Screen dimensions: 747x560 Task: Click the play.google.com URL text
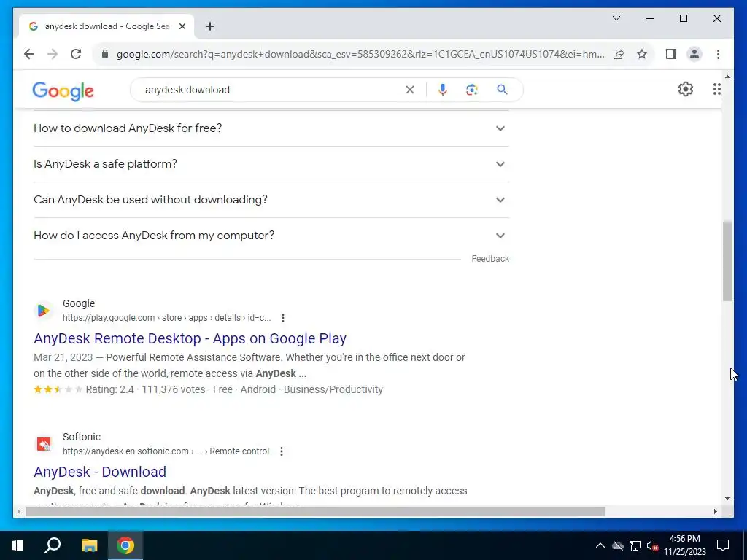click(167, 318)
